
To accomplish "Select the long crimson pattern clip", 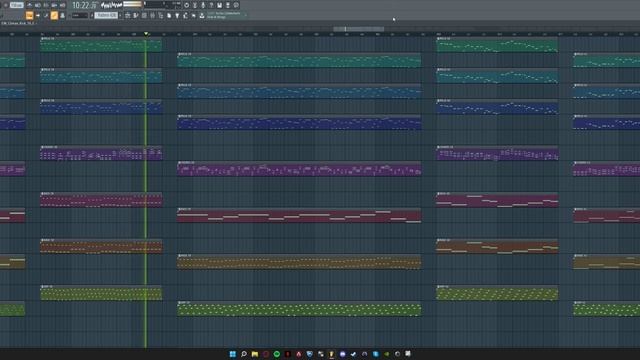I will [299, 215].
